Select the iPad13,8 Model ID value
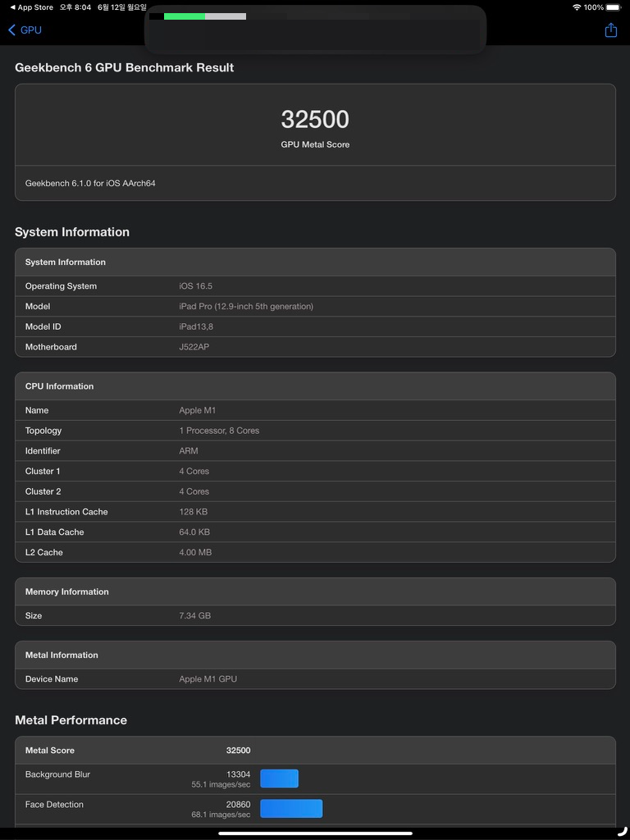630x840 pixels. click(x=196, y=326)
